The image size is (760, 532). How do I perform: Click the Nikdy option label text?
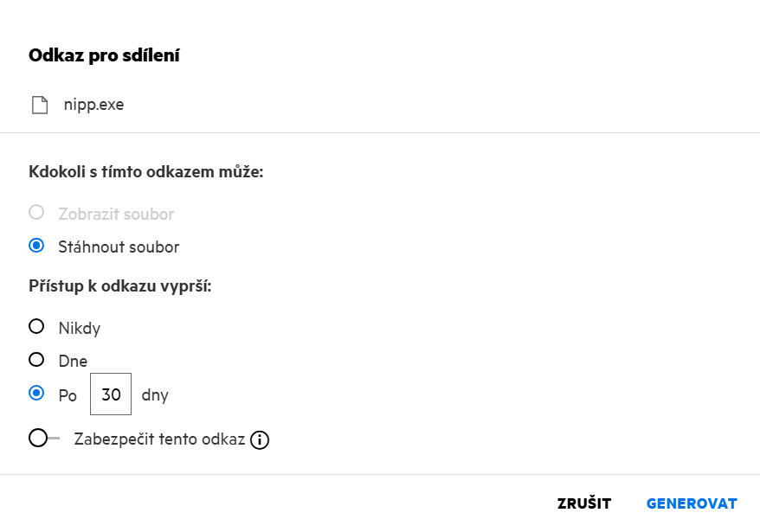pos(80,328)
